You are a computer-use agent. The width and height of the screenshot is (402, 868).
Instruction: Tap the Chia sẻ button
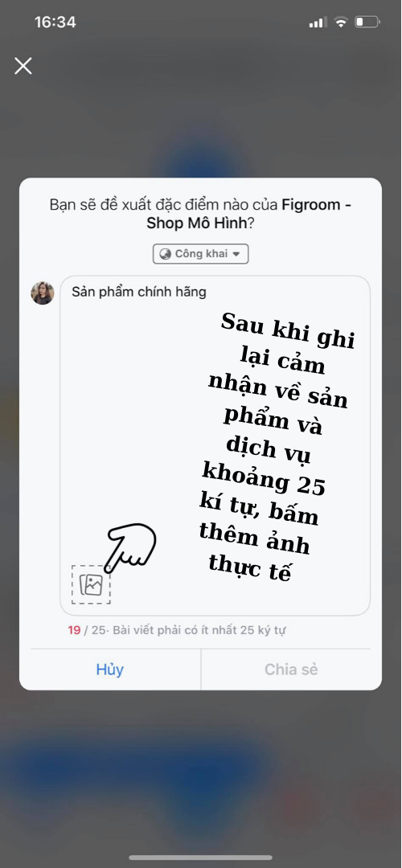(291, 669)
